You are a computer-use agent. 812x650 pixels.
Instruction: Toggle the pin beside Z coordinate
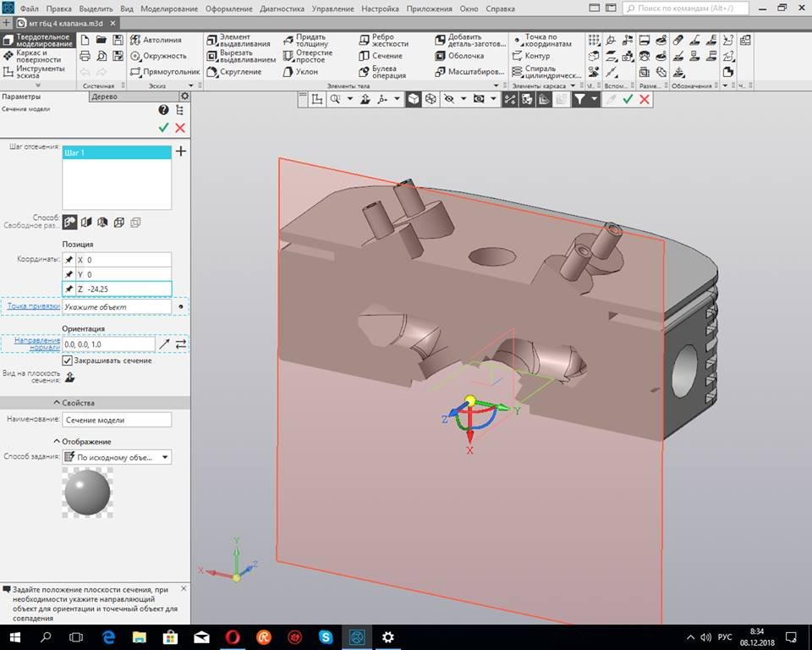point(69,289)
